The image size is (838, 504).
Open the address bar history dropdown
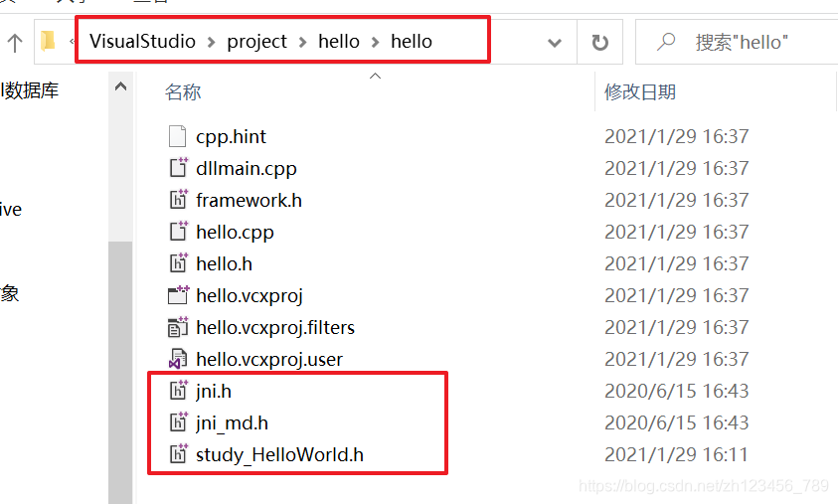(x=555, y=42)
